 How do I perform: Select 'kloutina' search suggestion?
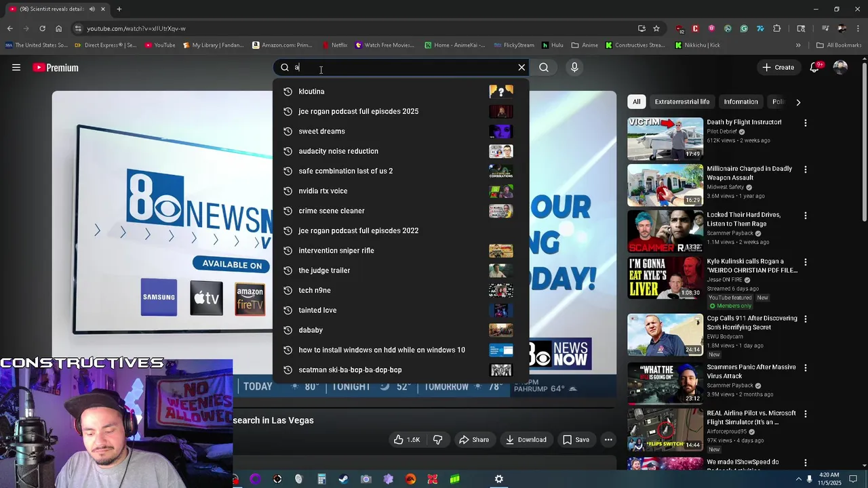click(x=400, y=91)
